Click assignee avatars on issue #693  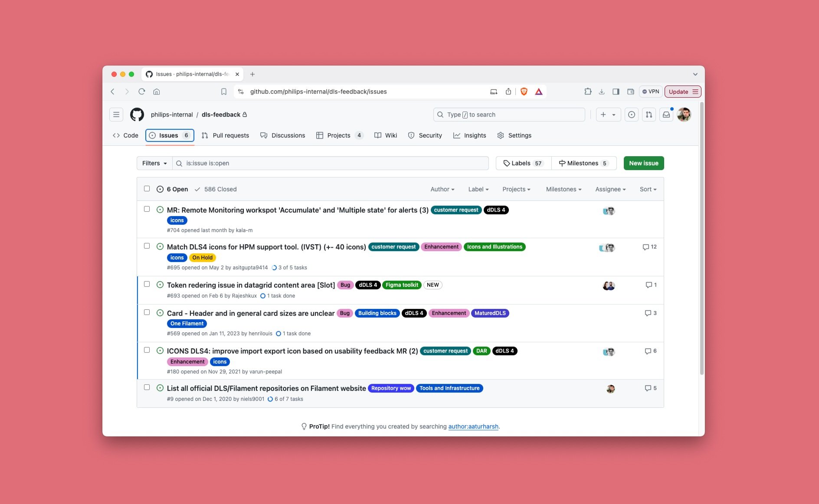pyautogui.click(x=609, y=286)
